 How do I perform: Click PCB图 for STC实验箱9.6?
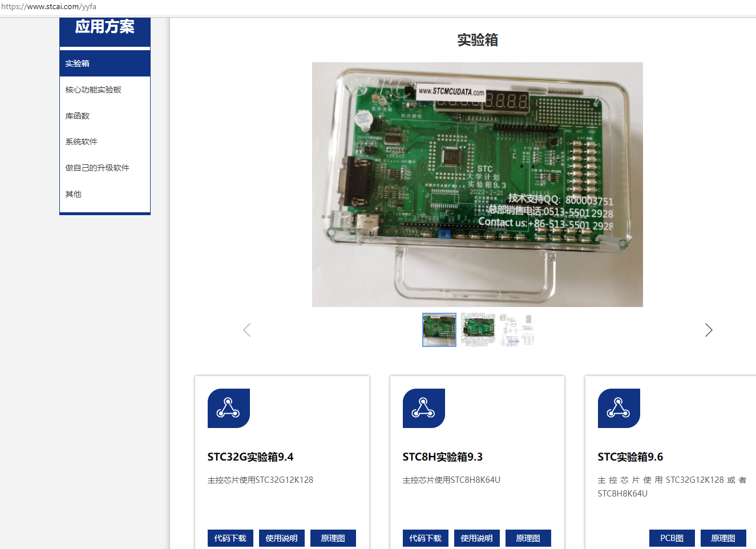tap(672, 538)
